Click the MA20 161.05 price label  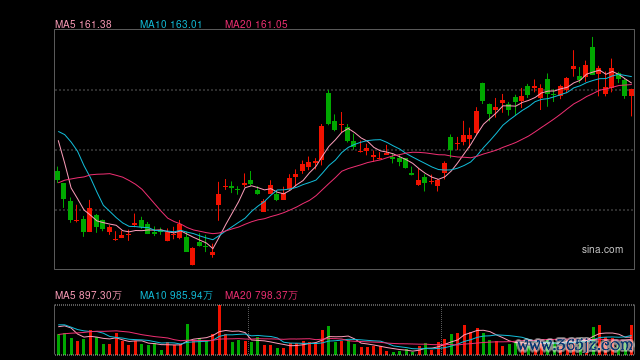coord(256,24)
